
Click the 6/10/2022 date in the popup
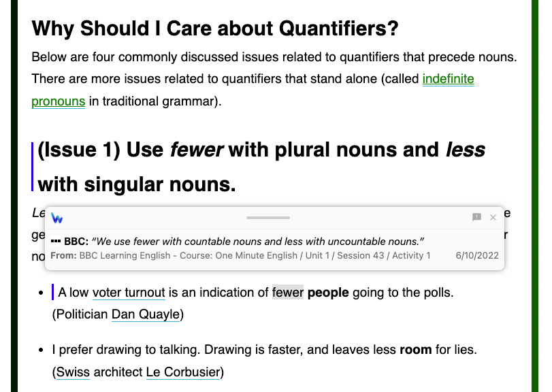tap(477, 256)
